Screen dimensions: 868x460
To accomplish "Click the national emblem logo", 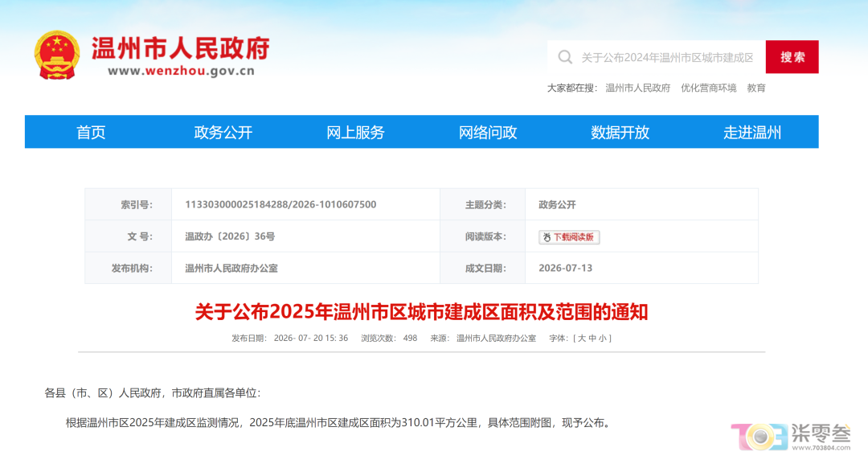I will click(x=56, y=55).
